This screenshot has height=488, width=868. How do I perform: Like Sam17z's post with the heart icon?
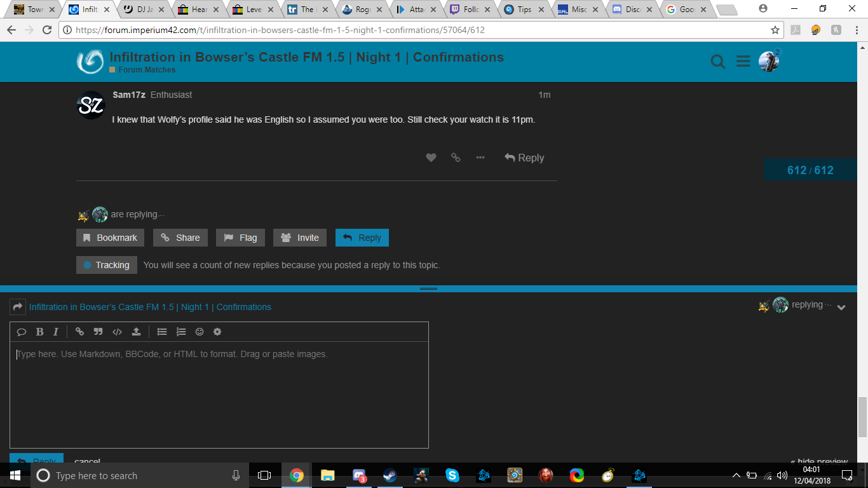click(x=431, y=158)
